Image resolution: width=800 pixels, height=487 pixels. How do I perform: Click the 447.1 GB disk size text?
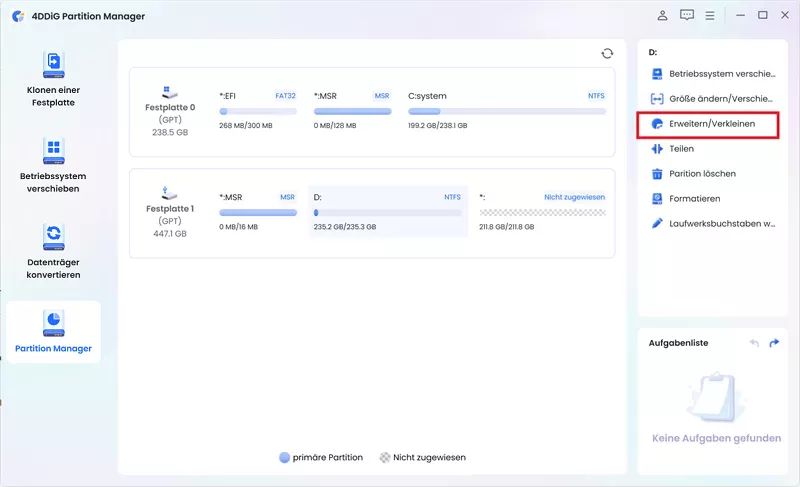pos(170,234)
